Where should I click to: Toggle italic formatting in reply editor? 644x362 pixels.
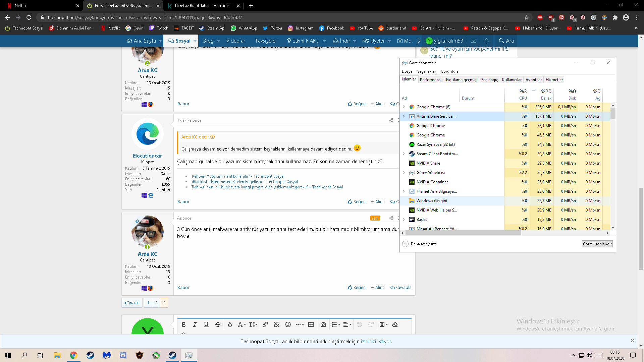coord(195,324)
